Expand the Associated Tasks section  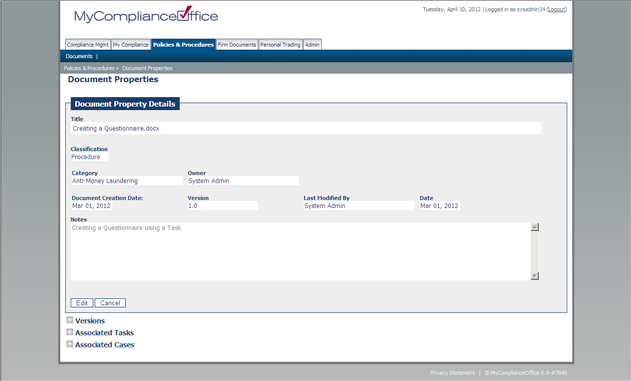pos(70,332)
